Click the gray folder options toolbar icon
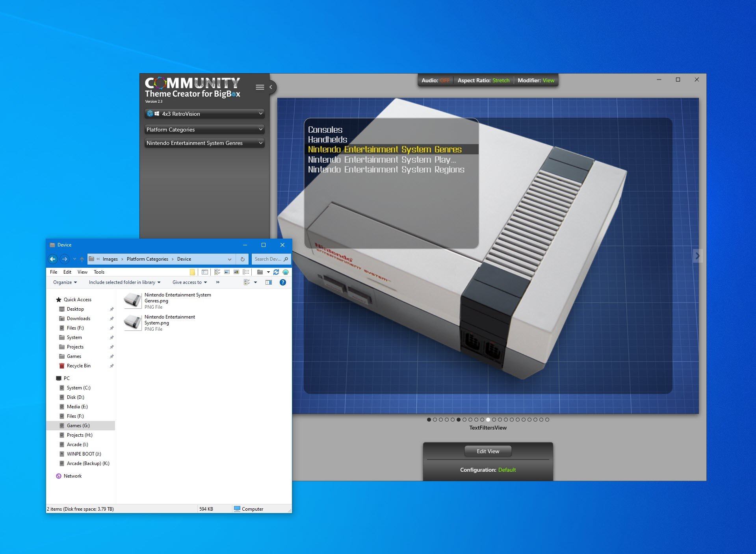Image resolution: width=756 pixels, height=554 pixels. click(260, 272)
